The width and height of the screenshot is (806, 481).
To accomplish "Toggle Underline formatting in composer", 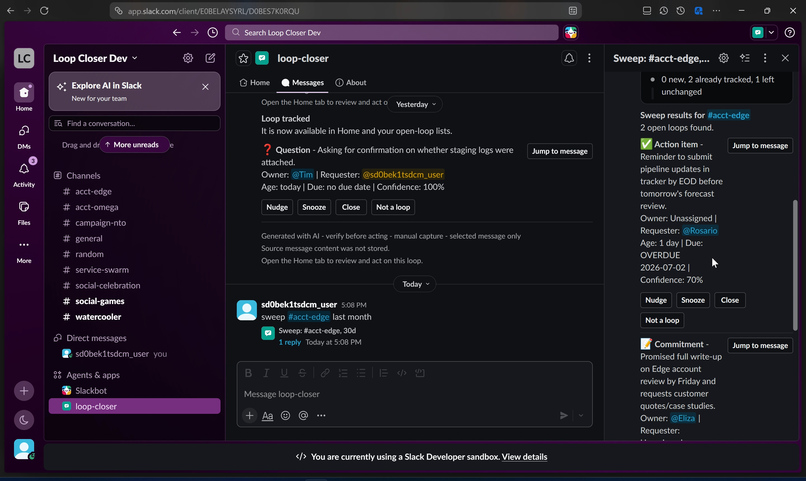I will coord(284,373).
